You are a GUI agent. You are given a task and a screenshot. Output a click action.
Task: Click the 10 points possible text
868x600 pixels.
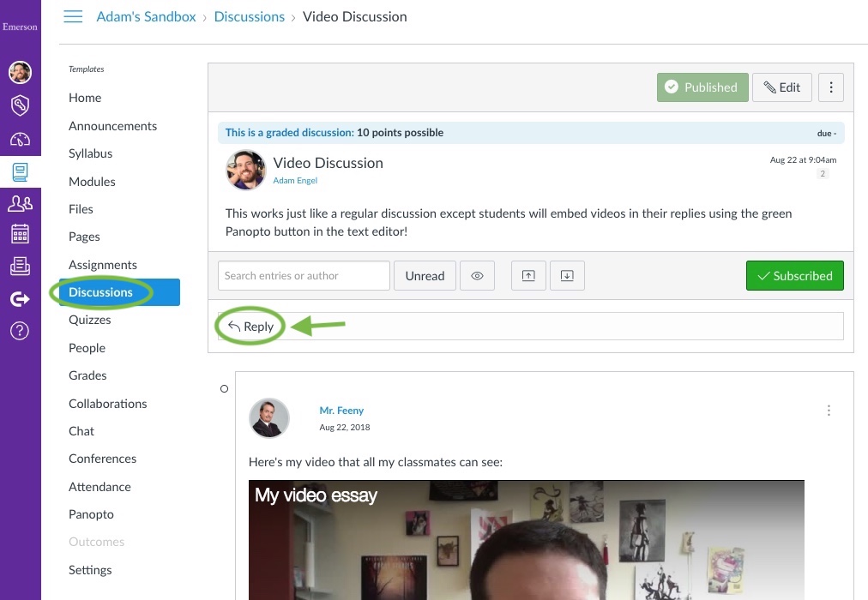pyautogui.click(x=401, y=133)
